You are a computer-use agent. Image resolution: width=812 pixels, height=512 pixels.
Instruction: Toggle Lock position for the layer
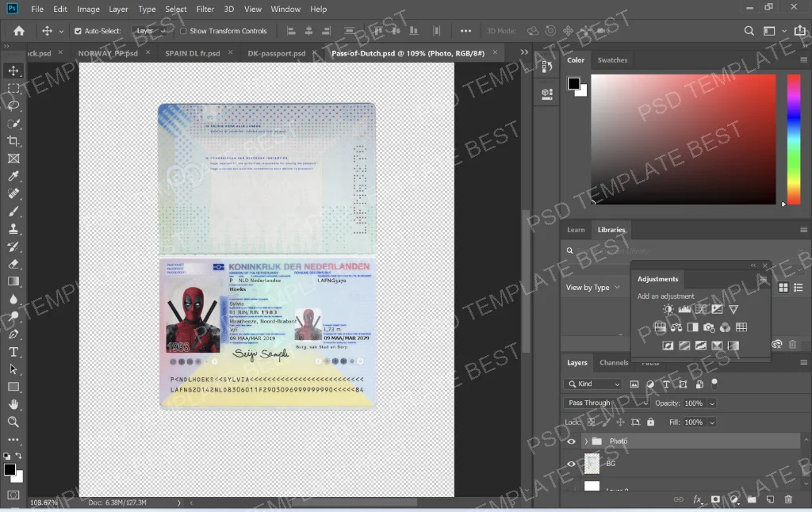click(x=620, y=422)
